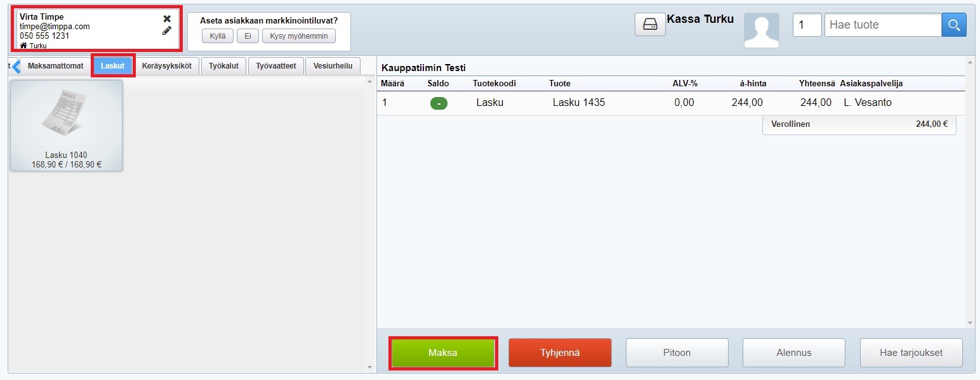Answer Ei to marketing permissions
The height and width of the screenshot is (380, 980).
[x=248, y=36]
